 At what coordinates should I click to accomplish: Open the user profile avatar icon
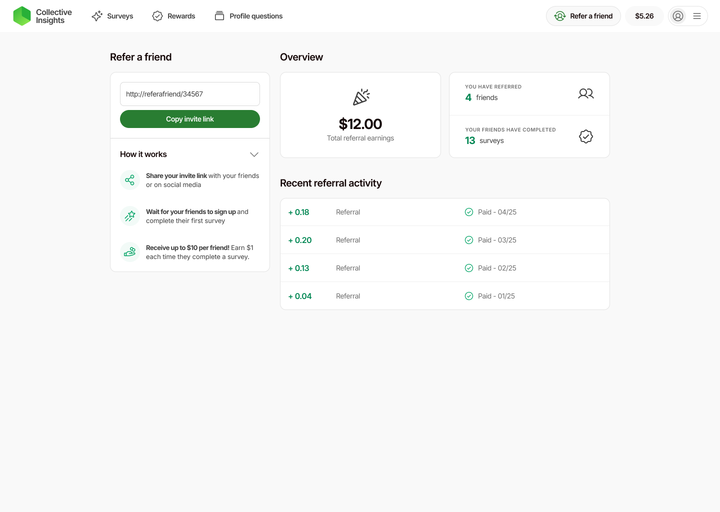point(678,16)
